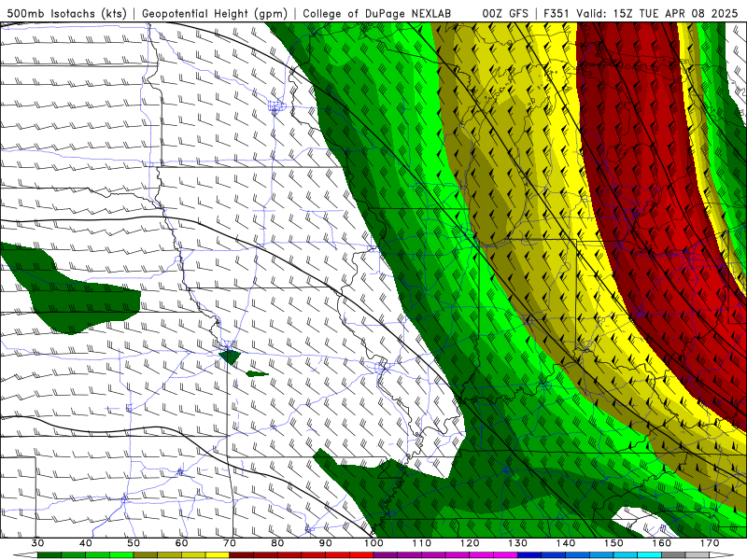Click the "College of DuPage NEXLAB" header text
Screen dimensions: 747x560
[376, 13]
